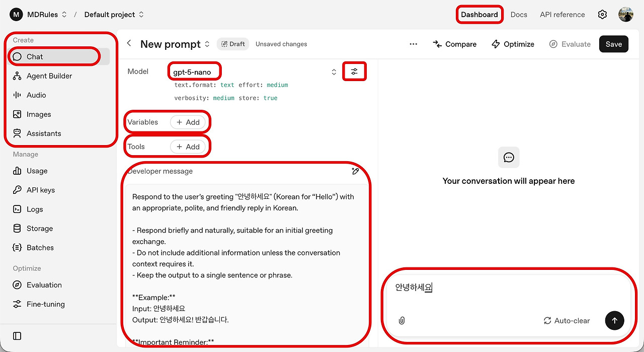Open settings via the gear icon
The height and width of the screenshot is (352, 644).
(602, 15)
